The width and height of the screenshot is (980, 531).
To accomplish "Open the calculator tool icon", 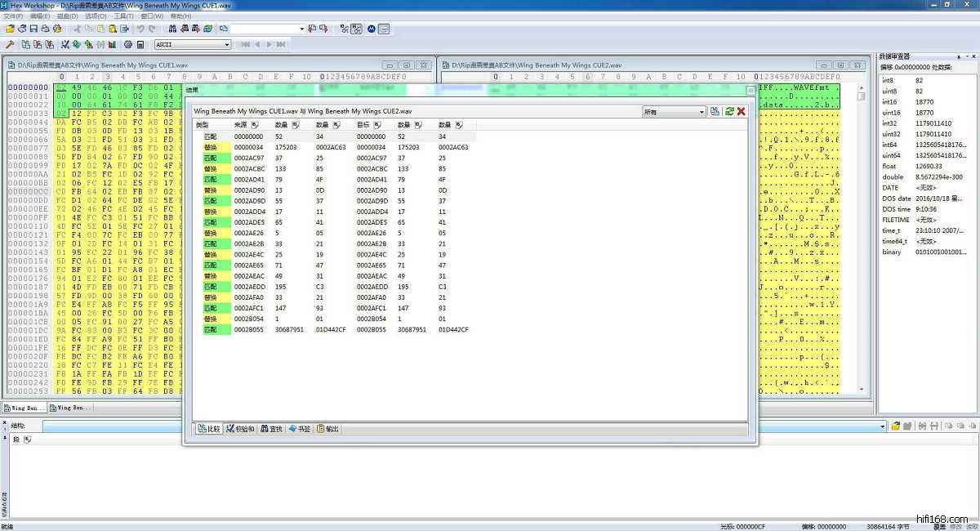I will [140, 44].
